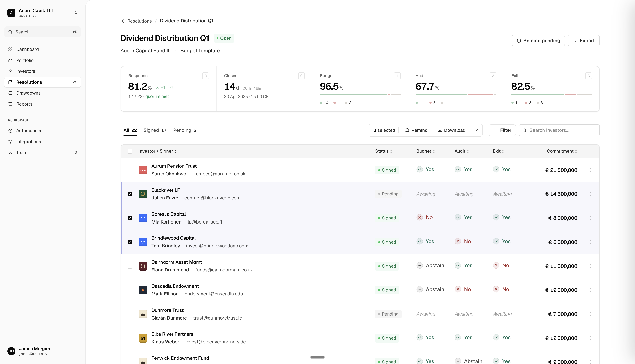635x364 pixels.
Task: Sort by Budget column
Action: pos(425,151)
